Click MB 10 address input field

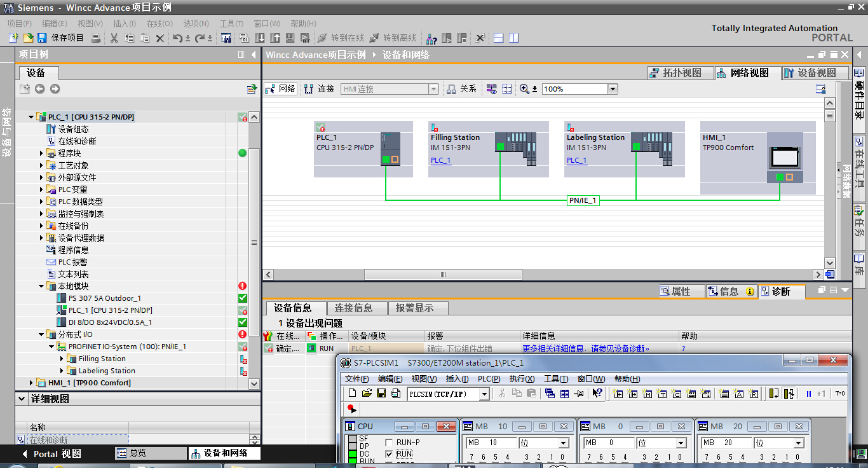click(491, 443)
